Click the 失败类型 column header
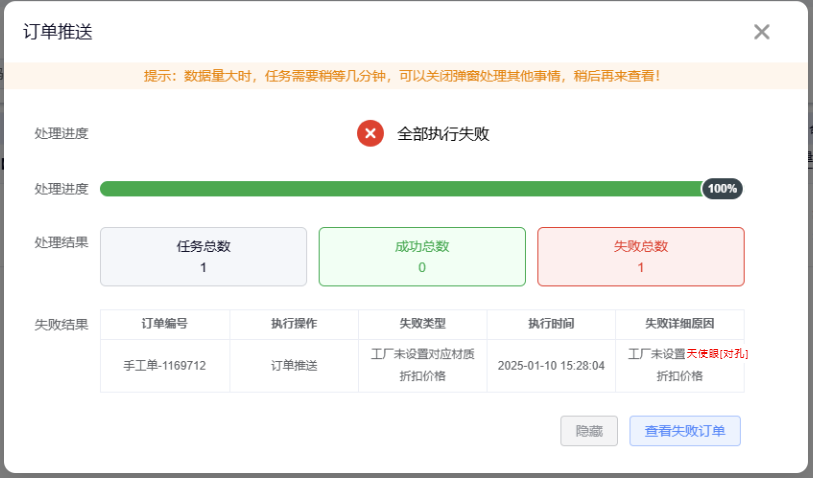Viewport: 813px width, 478px height. click(x=423, y=324)
